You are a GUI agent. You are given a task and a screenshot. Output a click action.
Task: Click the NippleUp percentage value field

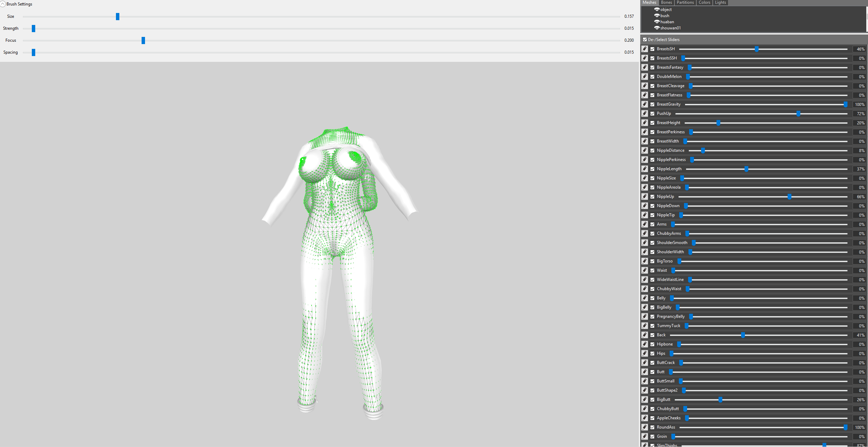pyautogui.click(x=859, y=197)
